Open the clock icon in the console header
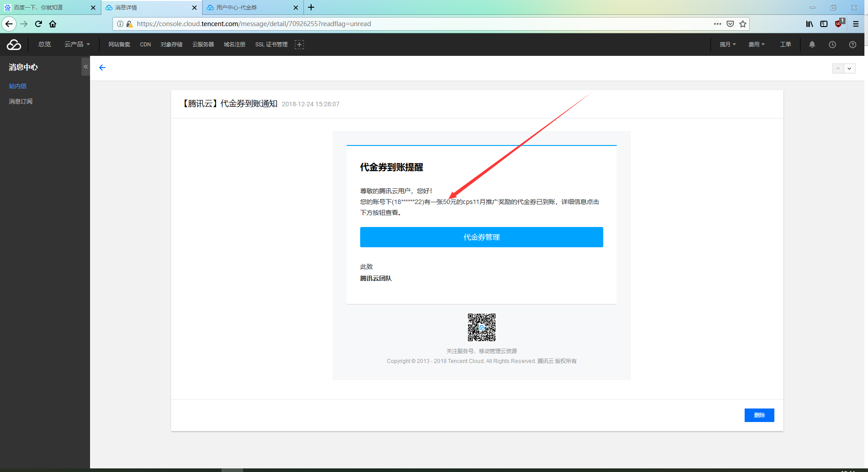Screen dimensions: 868x472 832,45
